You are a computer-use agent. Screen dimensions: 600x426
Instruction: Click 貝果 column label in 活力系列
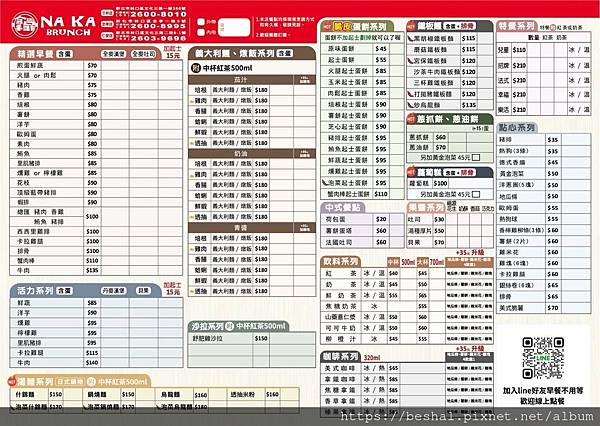(143, 291)
